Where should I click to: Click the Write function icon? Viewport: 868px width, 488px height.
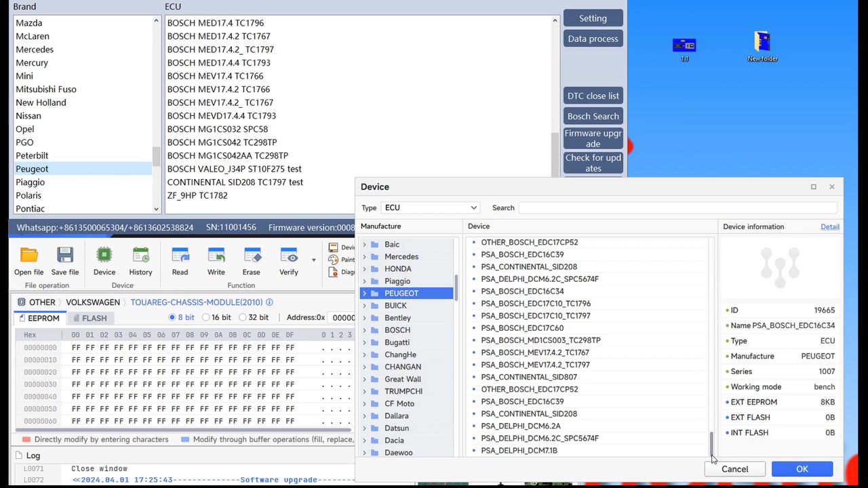point(216,256)
